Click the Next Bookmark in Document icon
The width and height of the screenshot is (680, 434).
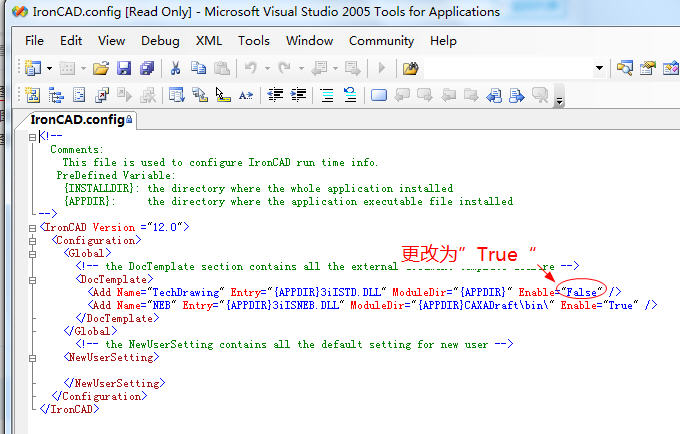point(517,95)
